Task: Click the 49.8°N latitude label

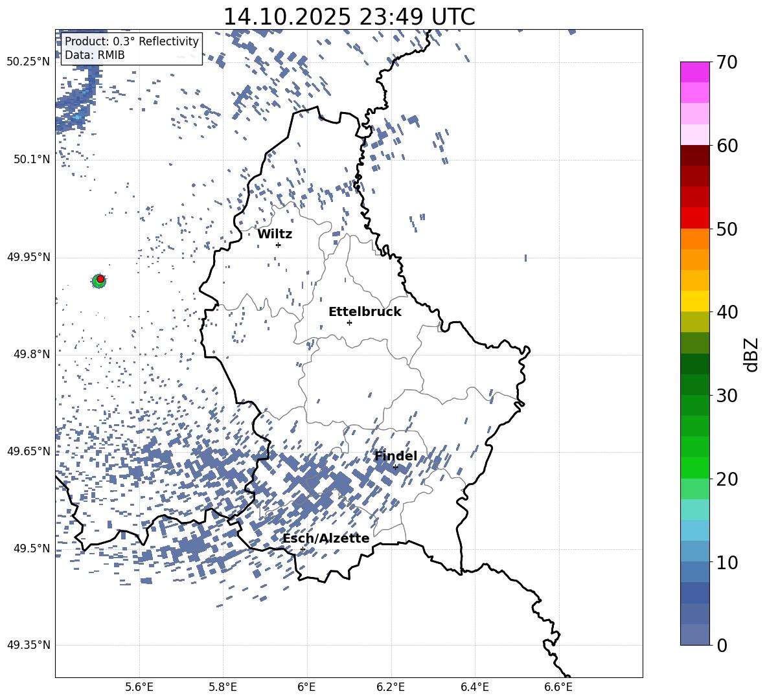Action: point(31,354)
